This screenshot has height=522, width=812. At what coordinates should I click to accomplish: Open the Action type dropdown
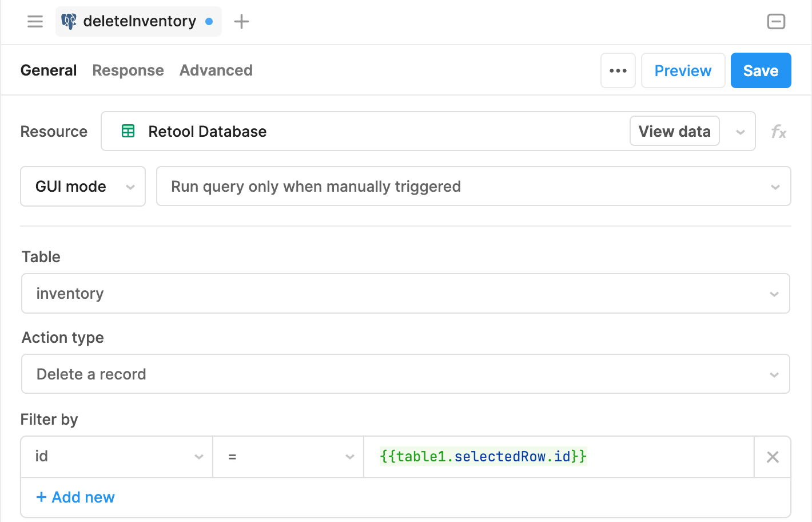(x=405, y=374)
